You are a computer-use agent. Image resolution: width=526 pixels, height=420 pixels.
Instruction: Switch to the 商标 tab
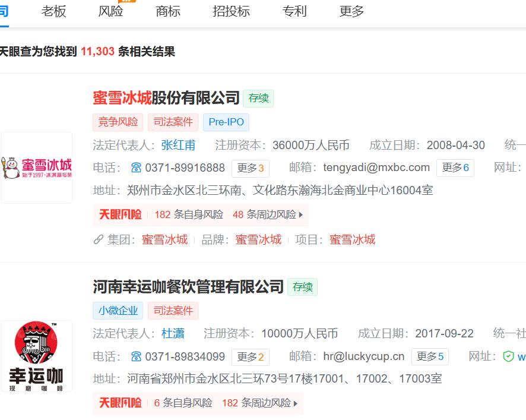tap(168, 11)
